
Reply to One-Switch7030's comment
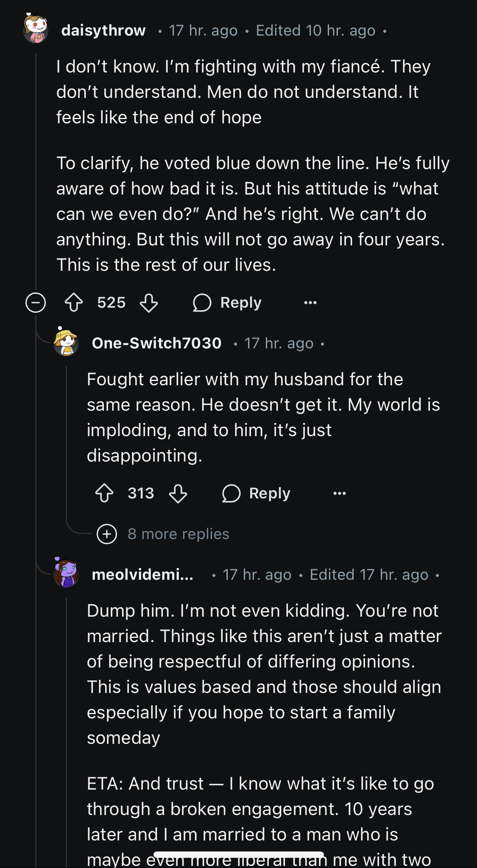click(x=270, y=493)
